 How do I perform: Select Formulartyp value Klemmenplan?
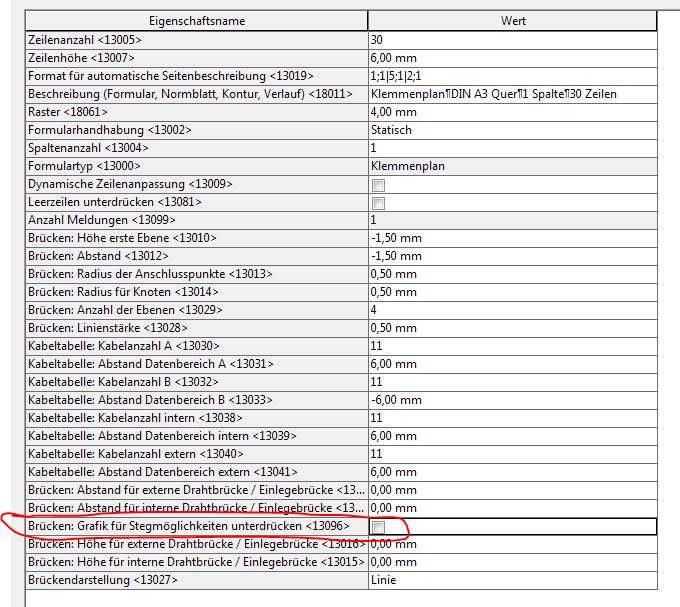pyautogui.click(x=513, y=166)
